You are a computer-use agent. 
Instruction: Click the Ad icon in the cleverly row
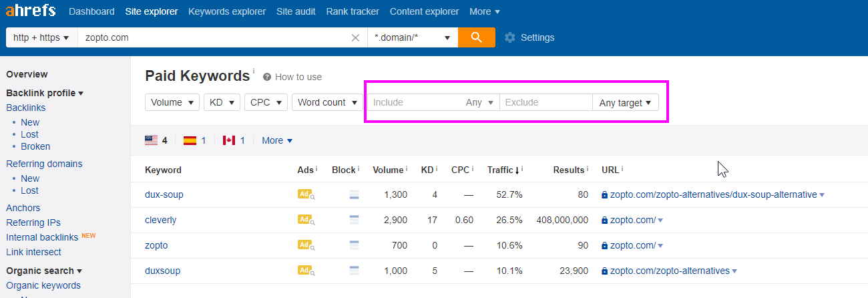point(306,220)
